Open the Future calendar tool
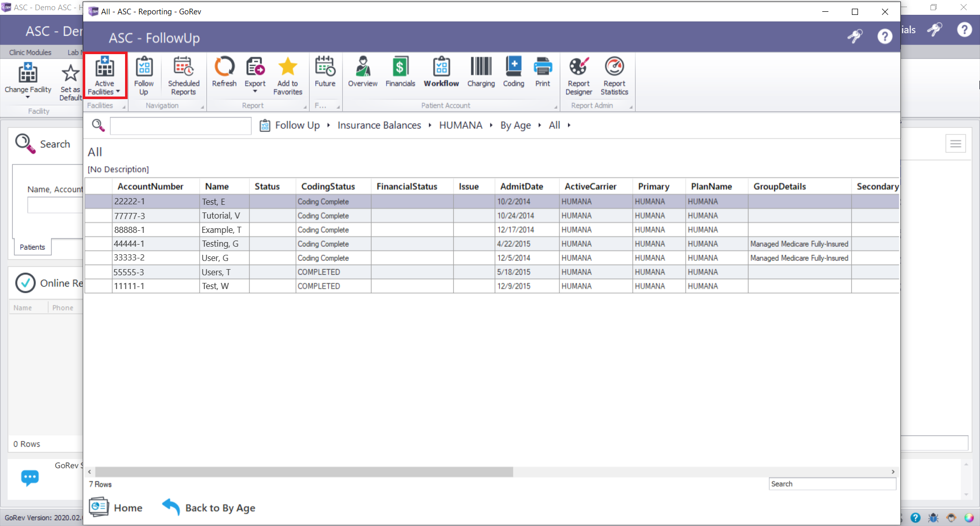 coord(325,72)
